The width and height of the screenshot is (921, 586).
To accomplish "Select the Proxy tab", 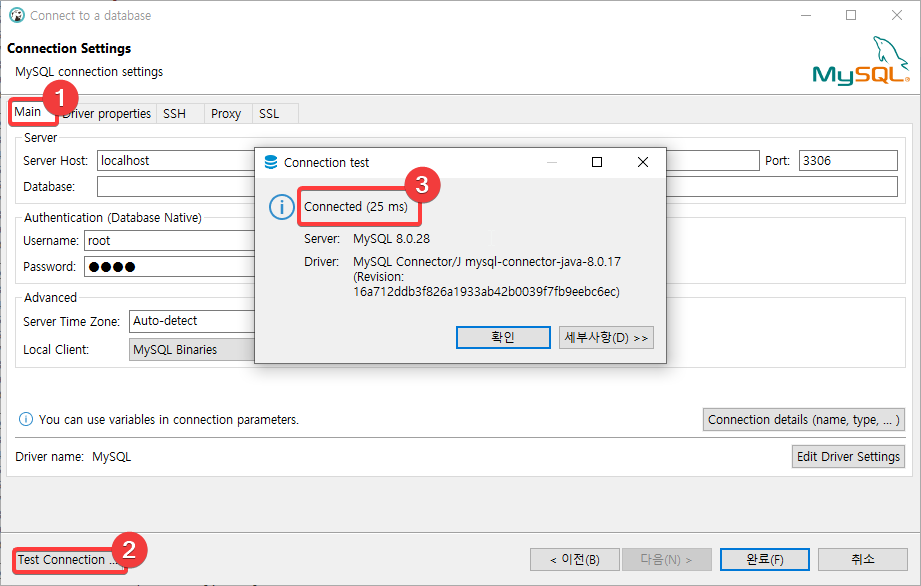I will click(226, 114).
